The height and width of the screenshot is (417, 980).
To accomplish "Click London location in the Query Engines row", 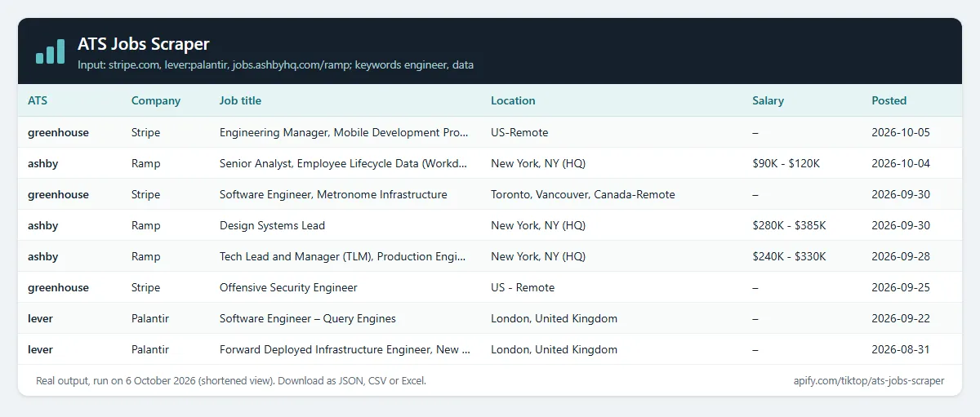I will click(554, 317).
